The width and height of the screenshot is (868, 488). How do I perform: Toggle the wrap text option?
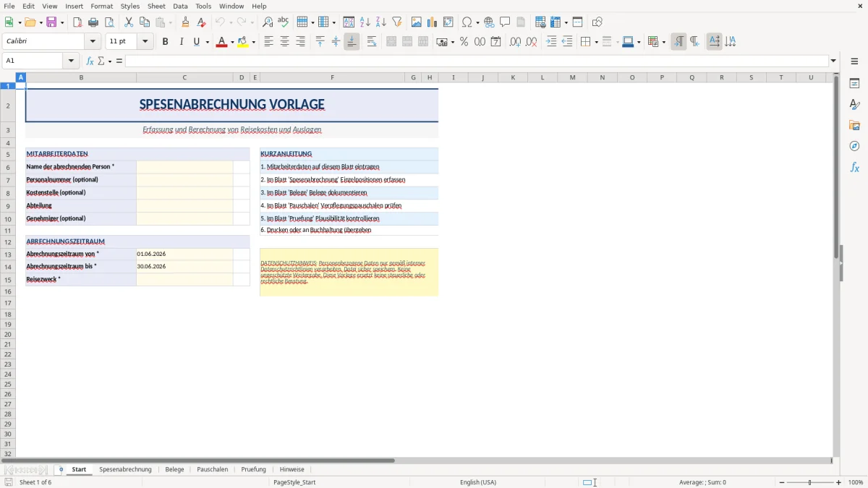[372, 42]
